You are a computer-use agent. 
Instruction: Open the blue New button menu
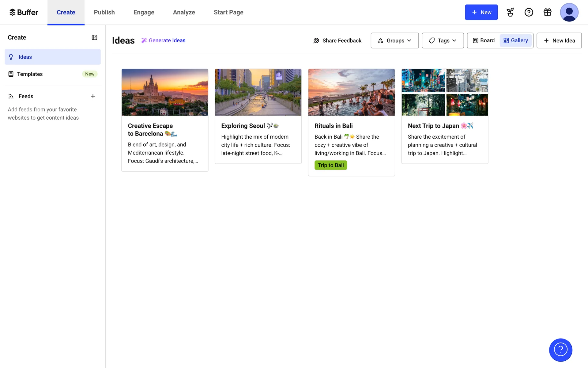pos(481,12)
